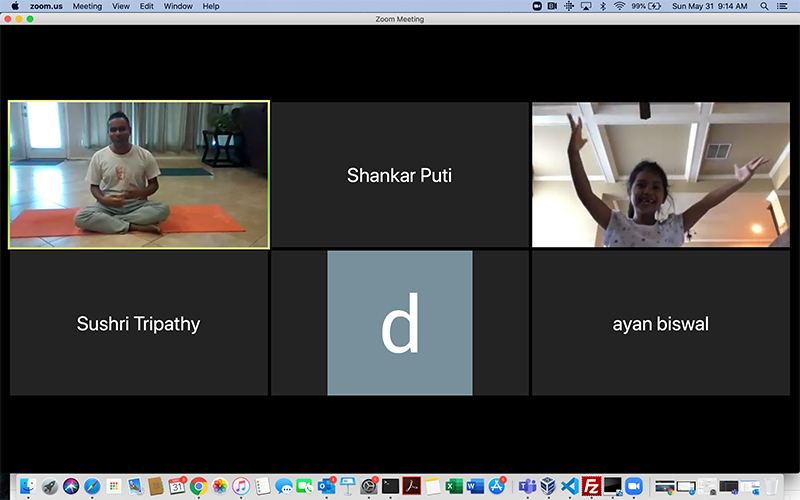Open the zoom.us application menu
The height and width of the screenshot is (500, 800).
46,6
